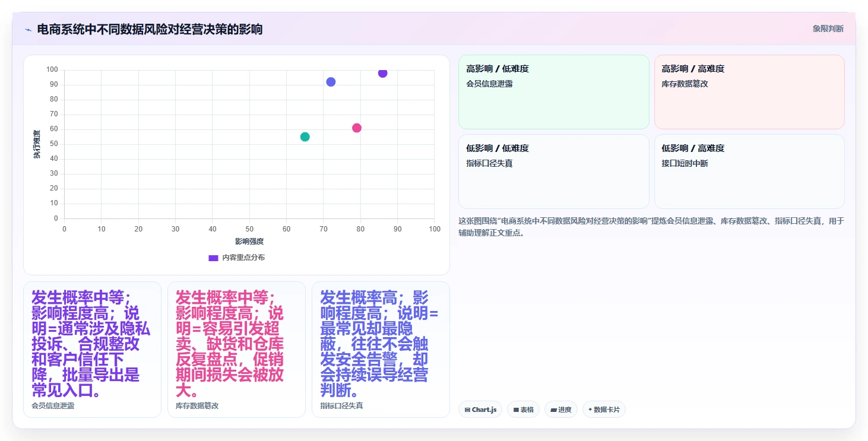The width and height of the screenshot is (868, 441).
Task: Click 指标口径失真 inside low-impact quadrant
Action: [489, 163]
